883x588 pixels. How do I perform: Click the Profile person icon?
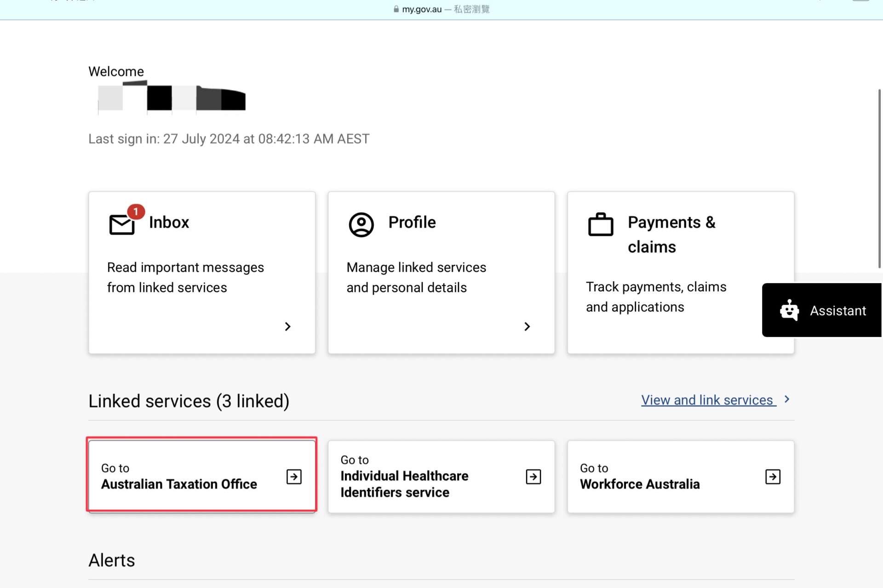[x=361, y=224]
